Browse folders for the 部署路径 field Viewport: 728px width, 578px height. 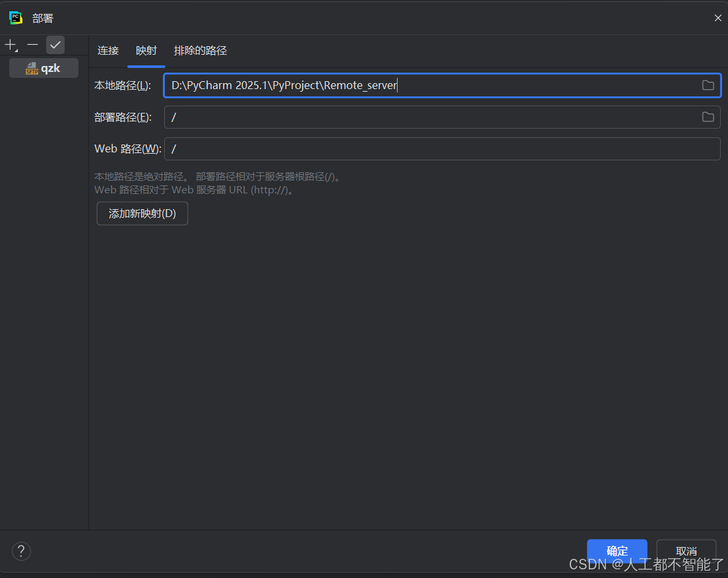(708, 117)
